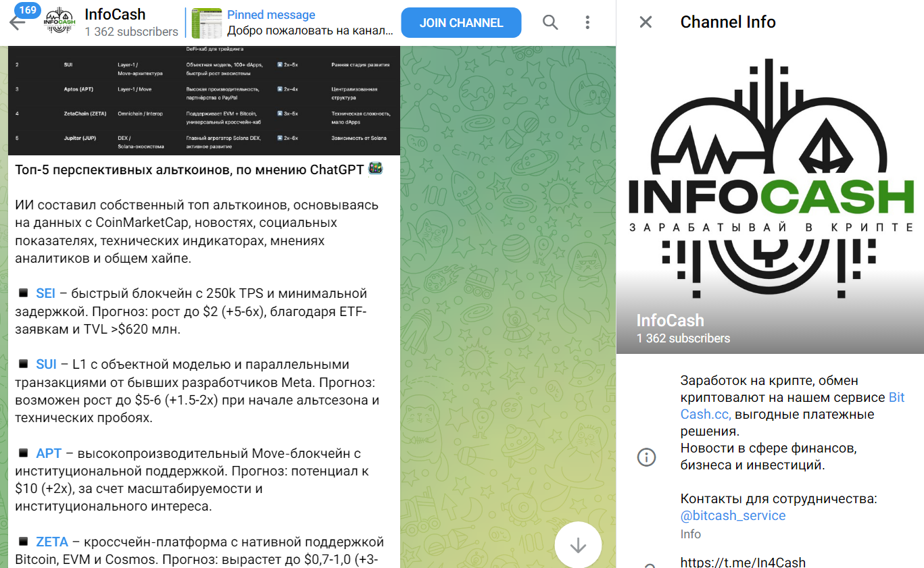Open the BitCash.cc link in channel description
The width and height of the screenshot is (924, 568).
[x=792, y=406]
